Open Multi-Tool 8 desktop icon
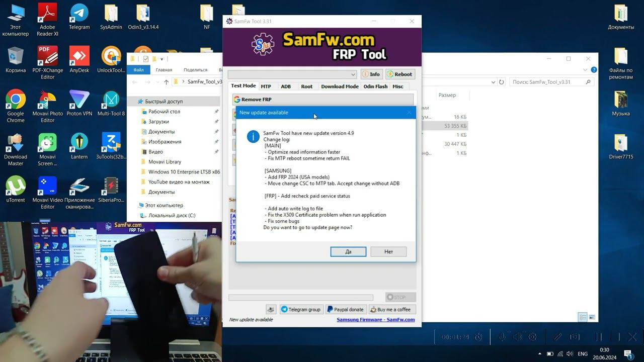Viewport: 644px width, 362px height. (x=111, y=103)
